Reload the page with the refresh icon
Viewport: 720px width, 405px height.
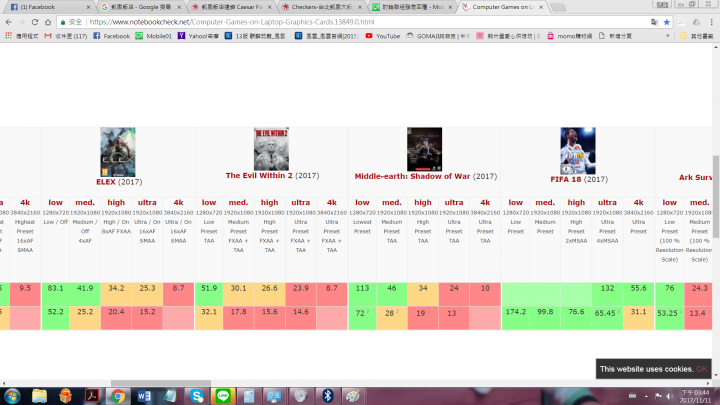coord(35,22)
